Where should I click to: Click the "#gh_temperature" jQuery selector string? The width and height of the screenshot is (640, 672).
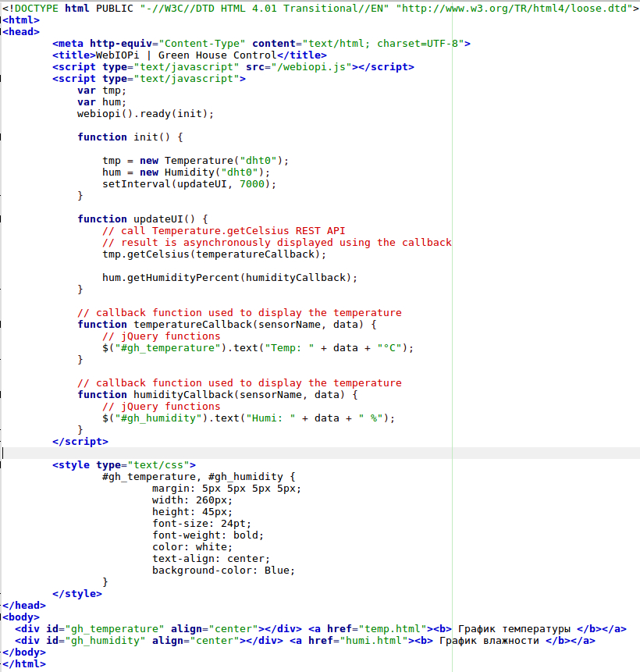coord(168,348)
